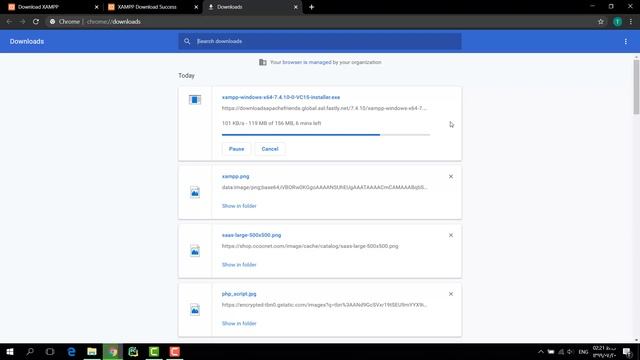Open a new browser tab

point(311,7)
